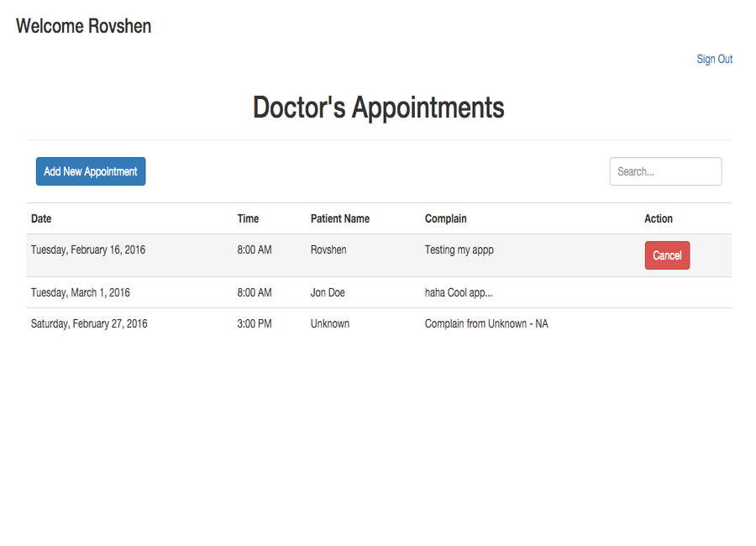Focus the Search input field
Viewport: 756px width, 546px height.
tap(665, 171)
